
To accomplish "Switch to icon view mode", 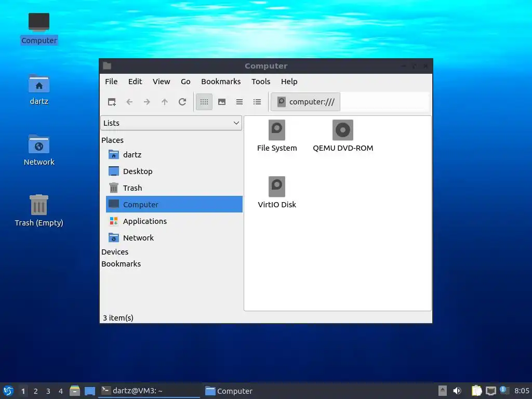I will tap(204, 102).
